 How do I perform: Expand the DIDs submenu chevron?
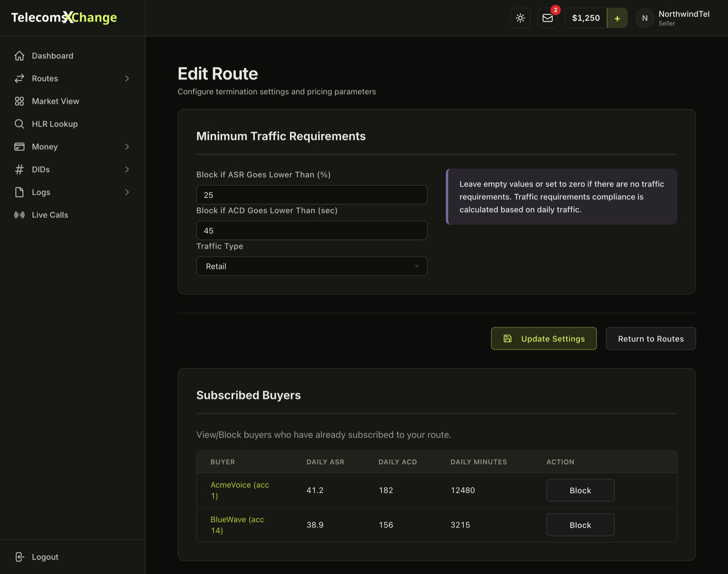tap(127, 169)
